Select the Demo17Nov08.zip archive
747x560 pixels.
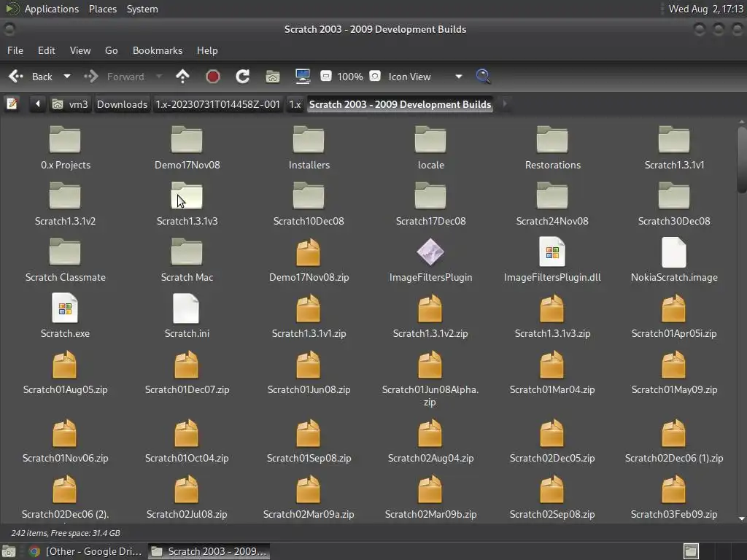point(309,260)
